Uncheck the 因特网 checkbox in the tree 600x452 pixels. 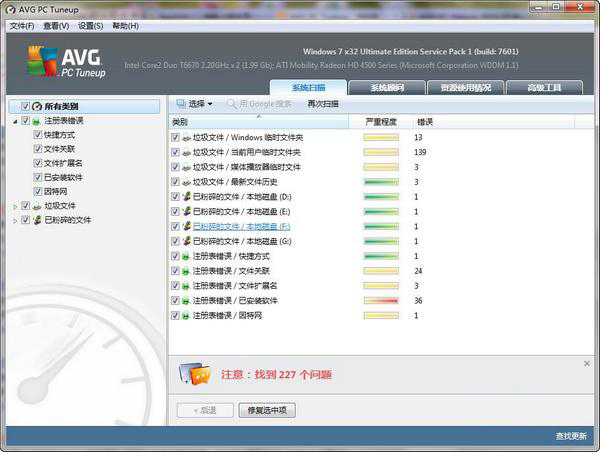[x=38, y=191]
